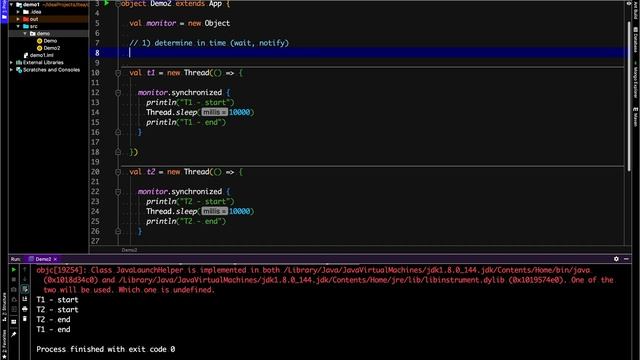The height and width of the screenshot is (360, 640).
Task: Open the Mongo Explorer side panel
Action: (x=636, y=80)
